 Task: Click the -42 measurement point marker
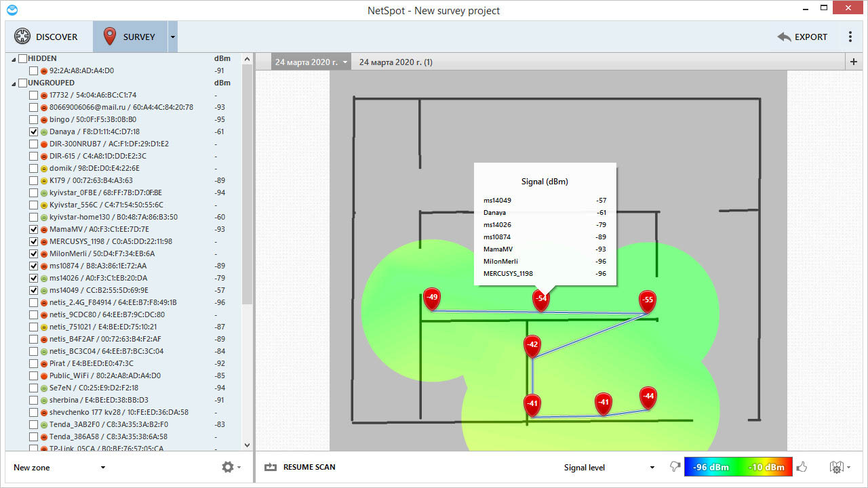[532, 346]
